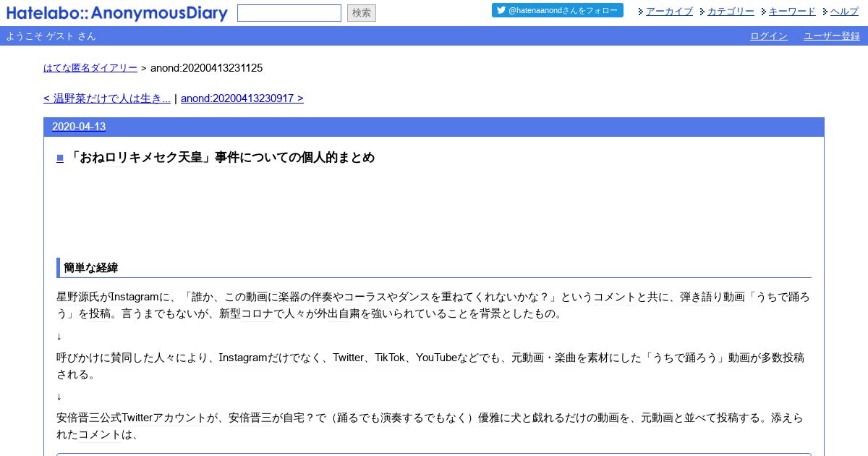Viewport: 868px width, 456px height.
Task: Click the ユーザー登録 user registration link
Action: pos(832,36)
